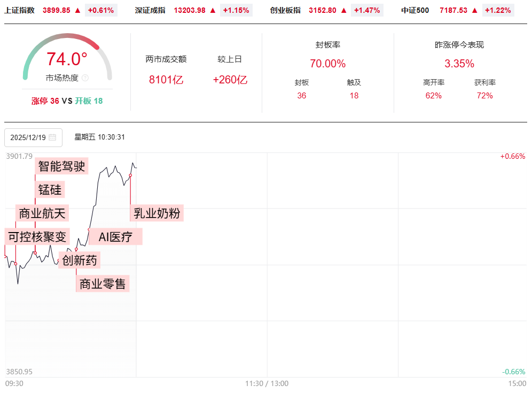This screenshot has width=532, height=393.
Task: Click the up arrow beside 深证成指 value
Action: pyautogui.click(x=213, y=10)
